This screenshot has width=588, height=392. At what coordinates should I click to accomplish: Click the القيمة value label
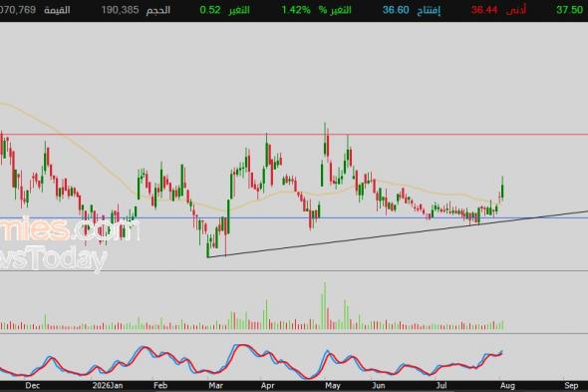tap(57, 10)
